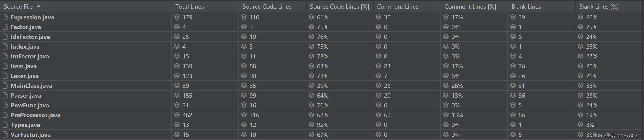Toggle the sort arrow on Source File column
The image size is (644, 140).
point(39,6)
